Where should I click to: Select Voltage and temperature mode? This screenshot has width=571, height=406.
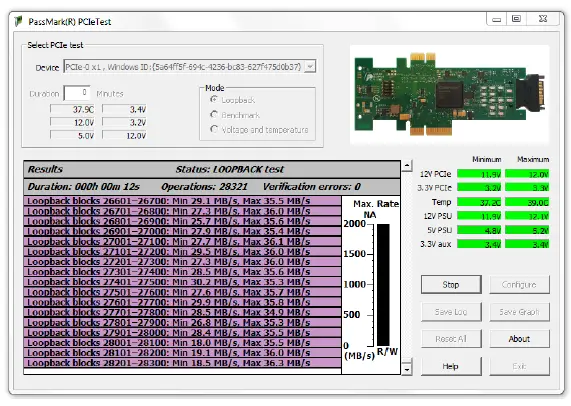214,129
